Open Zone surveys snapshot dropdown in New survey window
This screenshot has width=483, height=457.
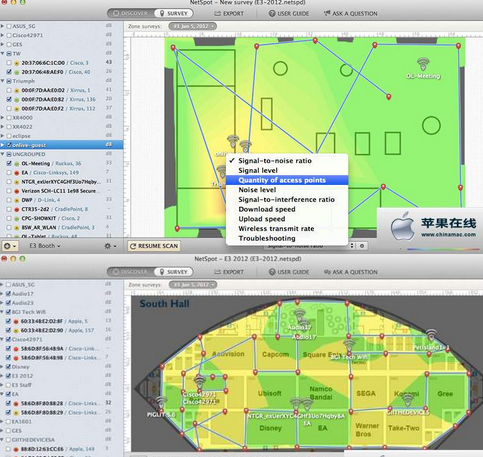[x=193, y=26]
